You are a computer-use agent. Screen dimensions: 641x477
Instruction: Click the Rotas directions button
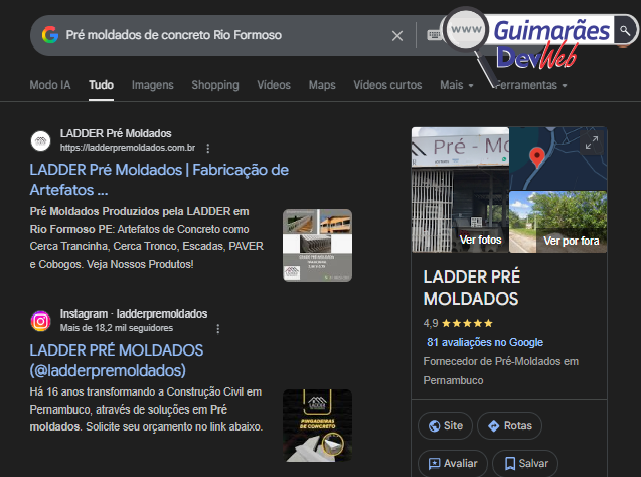[x=509, y=426]
